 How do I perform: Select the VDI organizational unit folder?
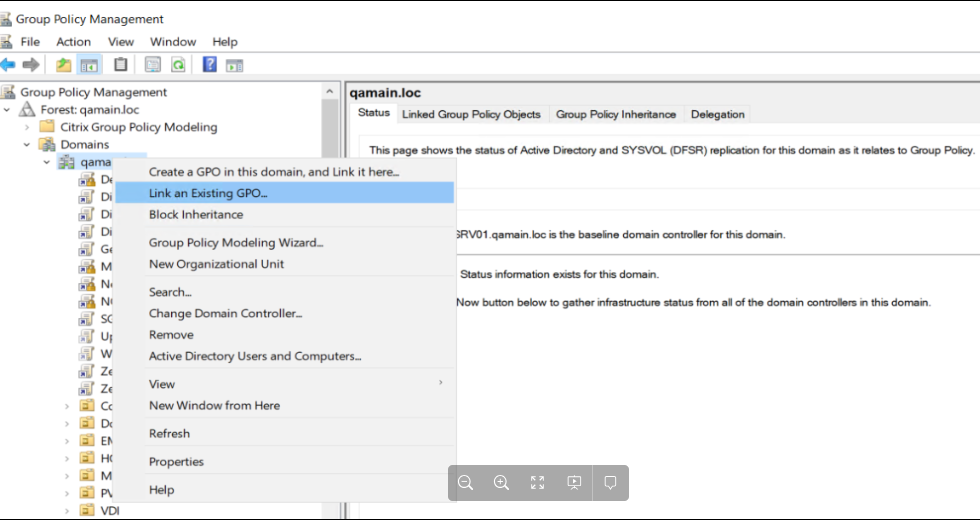[x=109, y=511]
